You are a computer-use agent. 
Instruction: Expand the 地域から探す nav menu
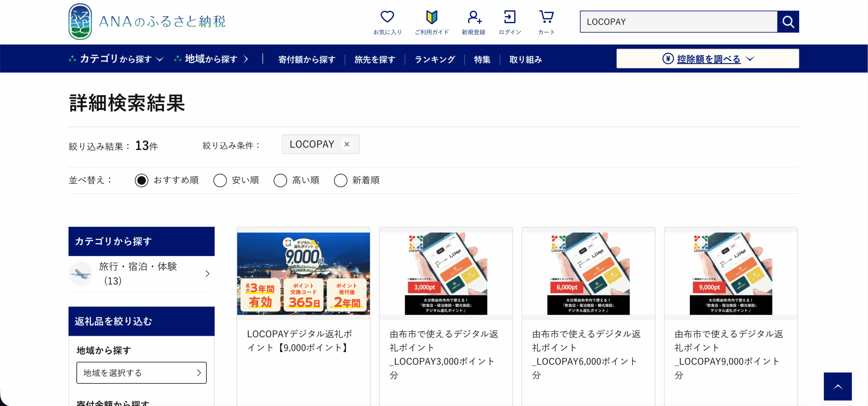pos(211,59)
